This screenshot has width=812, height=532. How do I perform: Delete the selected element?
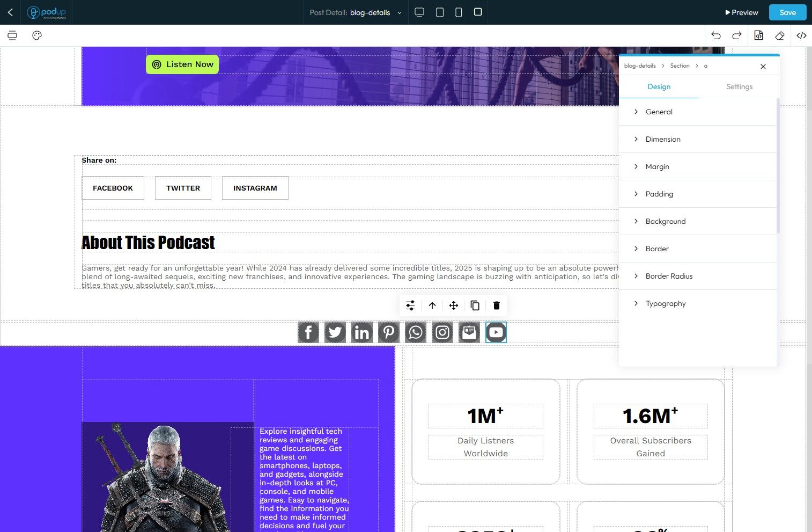pyautogui.click(x=497, y=305)
